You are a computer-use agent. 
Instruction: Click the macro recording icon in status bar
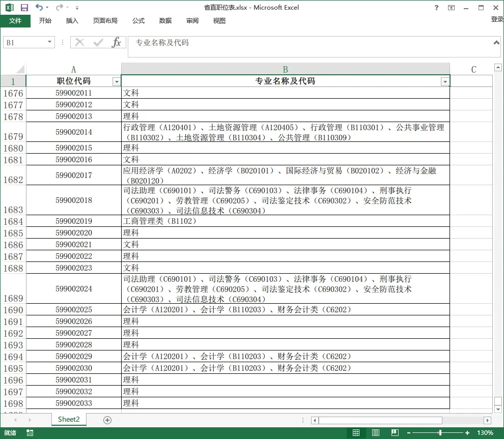click(30, 433)
